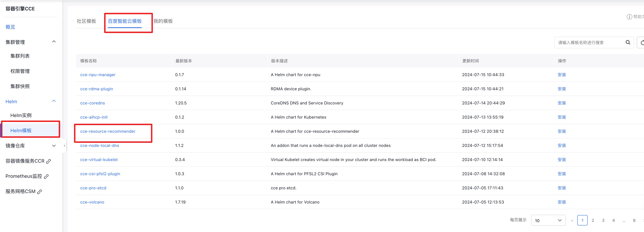This screenshot has height=232, width=644.
Task: Open 集群列表 in the sidebar
Action: tap(20, 56)
